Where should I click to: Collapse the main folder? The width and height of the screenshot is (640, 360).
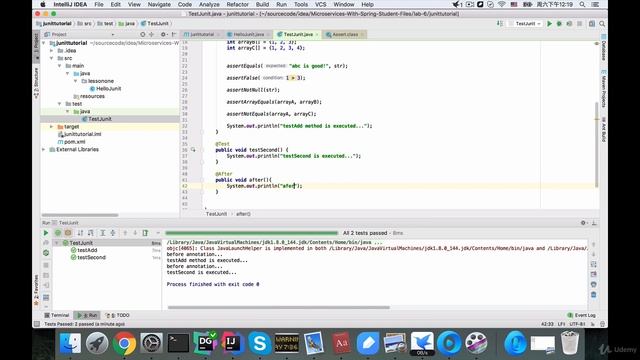pos(60,66)
